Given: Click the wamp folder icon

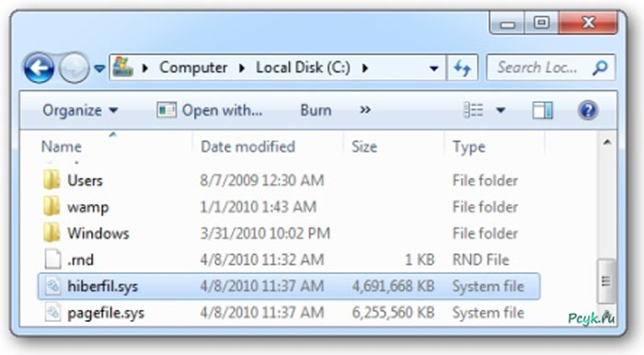Looking at the screenshot, I should [52, 206].
